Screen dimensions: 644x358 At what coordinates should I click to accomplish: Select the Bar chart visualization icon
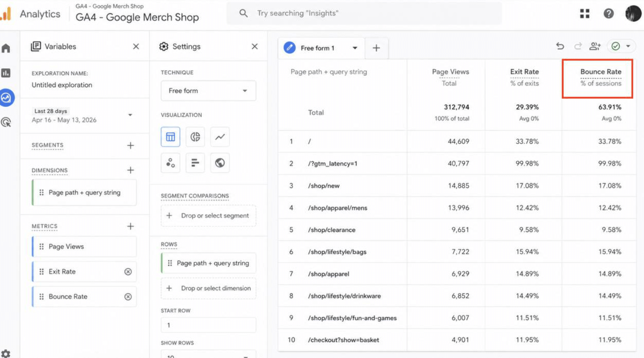coord(195,163)
